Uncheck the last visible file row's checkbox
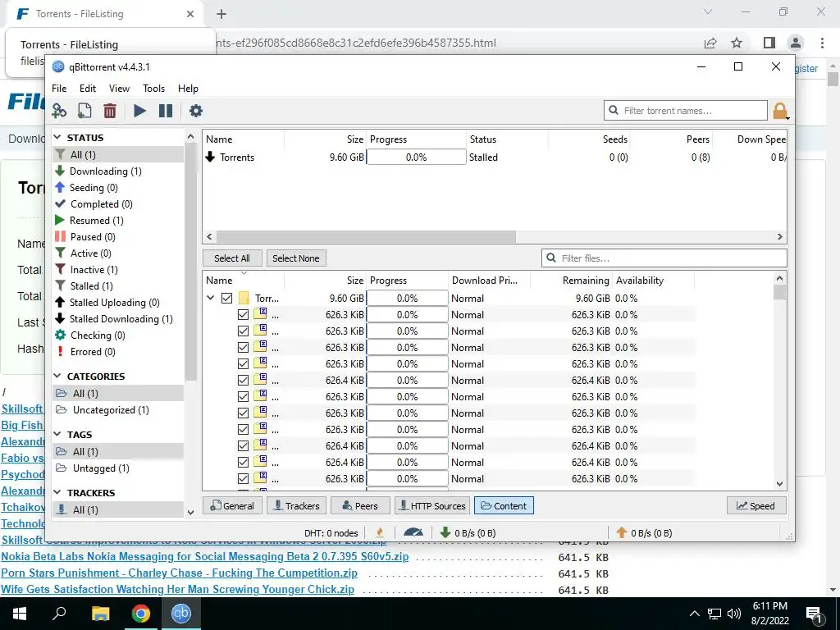Screen dimensions: 840x630 [243, 479]
